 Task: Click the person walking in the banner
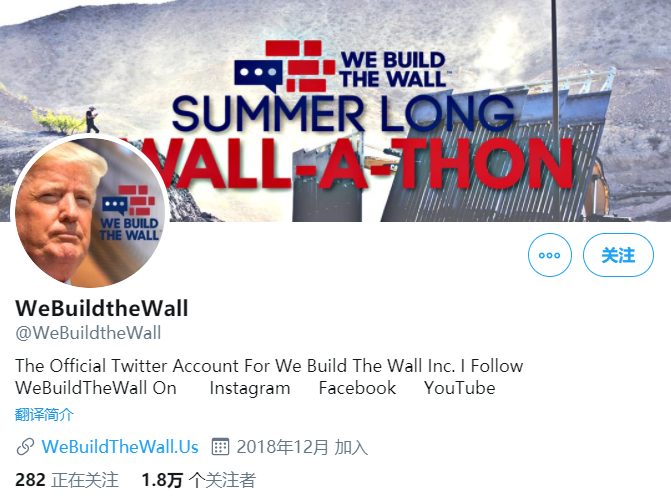click(92, 119)
